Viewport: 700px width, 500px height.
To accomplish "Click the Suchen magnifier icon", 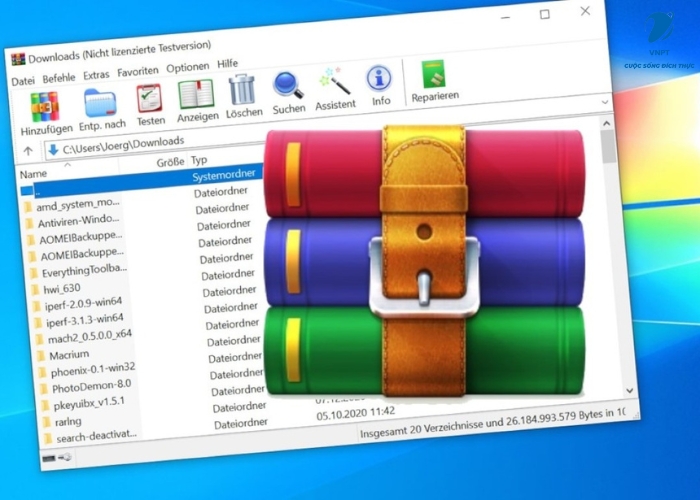I will (288, 85).
